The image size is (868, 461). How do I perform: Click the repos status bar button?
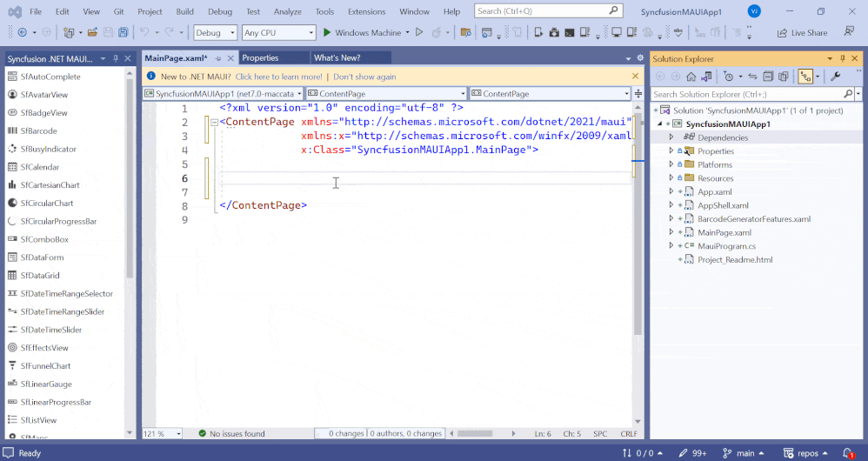(x=806, y=452)
